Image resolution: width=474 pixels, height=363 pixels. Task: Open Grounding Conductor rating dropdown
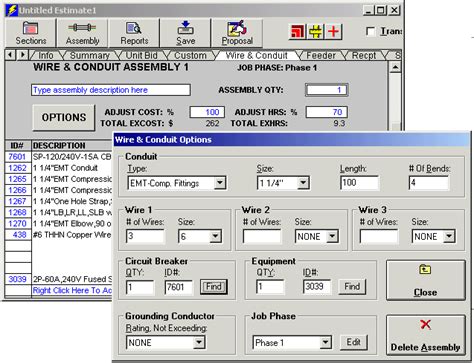(x=199, y=342)
